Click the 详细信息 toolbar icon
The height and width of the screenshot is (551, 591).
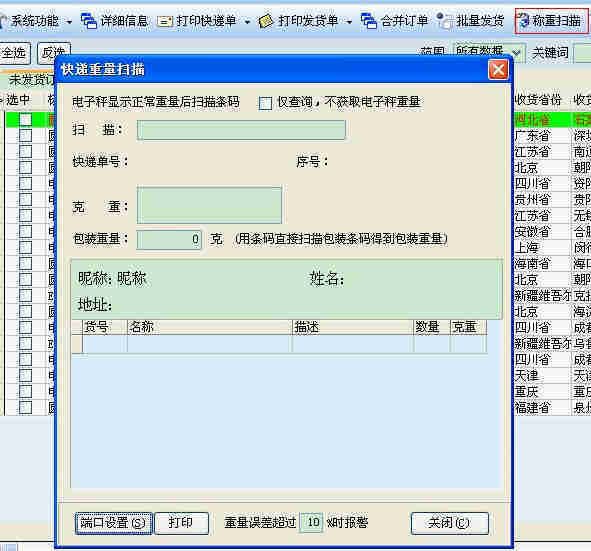89,21
